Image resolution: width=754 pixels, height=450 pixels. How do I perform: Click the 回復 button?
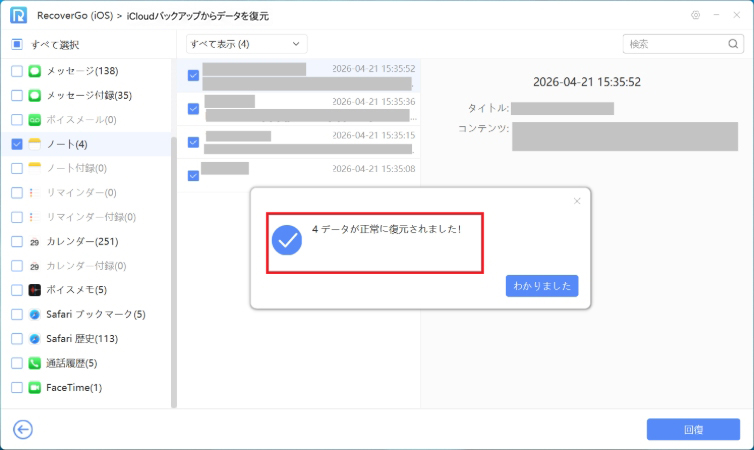pyautogui.click(x=693, y=429)
